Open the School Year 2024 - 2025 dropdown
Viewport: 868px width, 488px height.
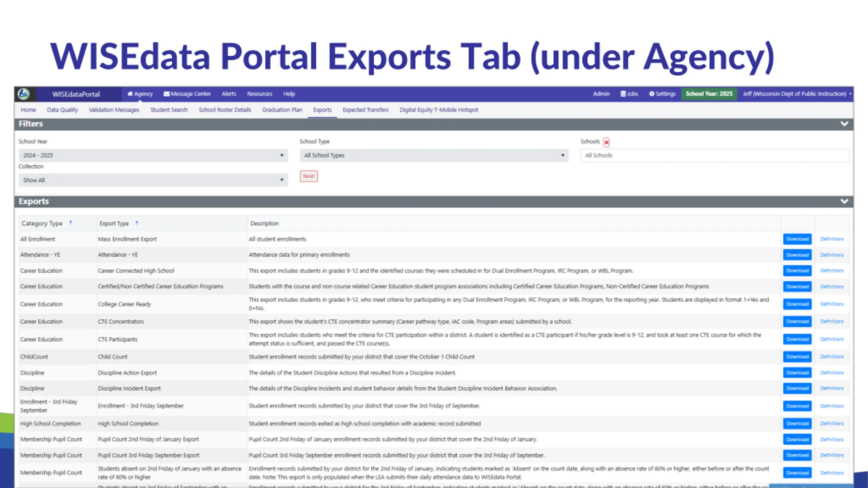click(x=153, y=156)
